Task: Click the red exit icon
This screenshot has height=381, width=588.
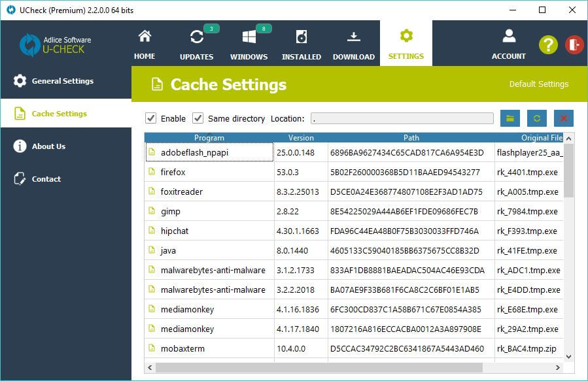Action: tap(574, 44)
